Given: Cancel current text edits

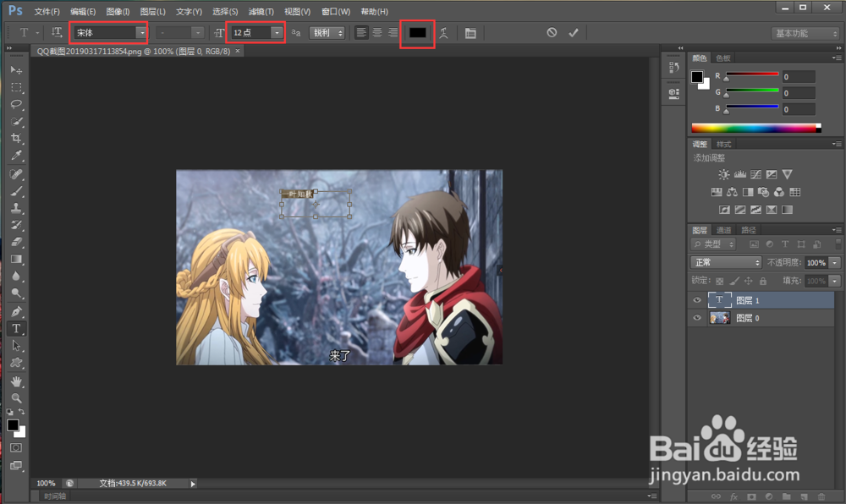Looking at the screenshot, I should coord(552,32).
